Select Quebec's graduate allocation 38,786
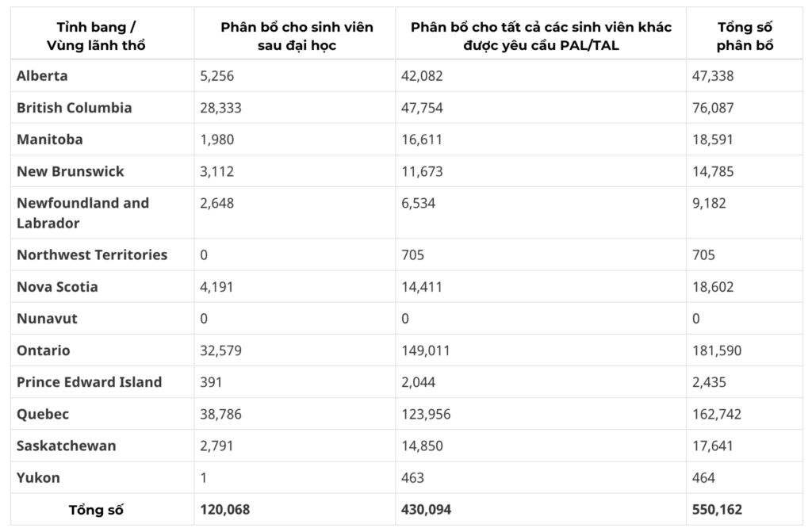Image resolution: width=812 pixels, height=532 pixels. [220, 415]
